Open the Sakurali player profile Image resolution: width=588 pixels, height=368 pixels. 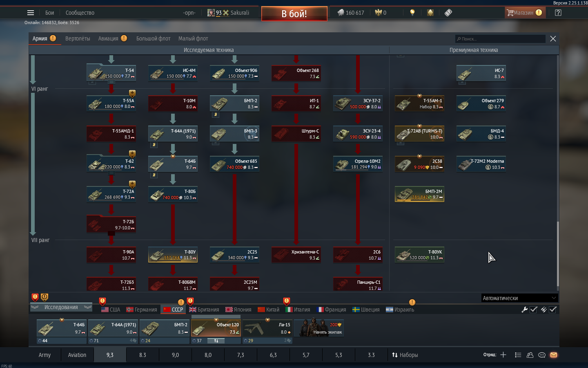[228, 13]
